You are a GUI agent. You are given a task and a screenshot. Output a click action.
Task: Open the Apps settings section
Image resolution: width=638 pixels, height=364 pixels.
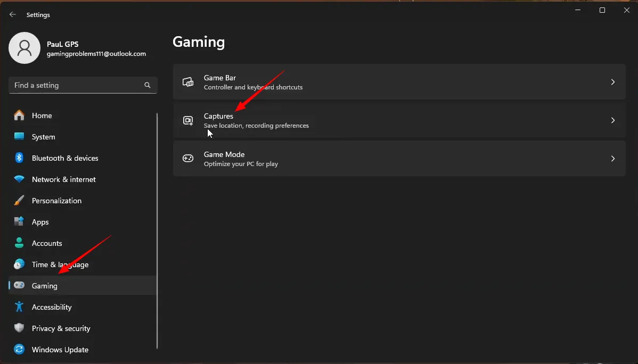coord(40,222)
